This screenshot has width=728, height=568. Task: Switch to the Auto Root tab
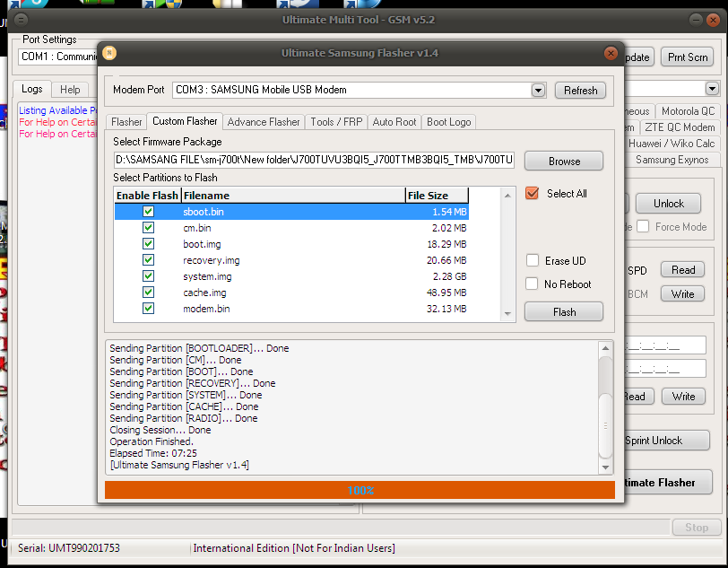[x=394, y=122]
